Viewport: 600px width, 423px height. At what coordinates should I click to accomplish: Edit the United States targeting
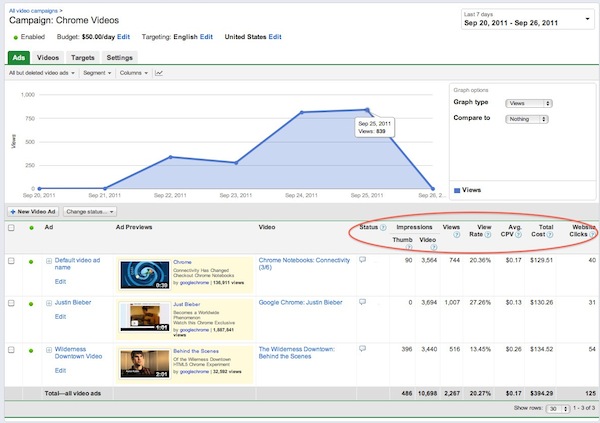tap(275, 37)
